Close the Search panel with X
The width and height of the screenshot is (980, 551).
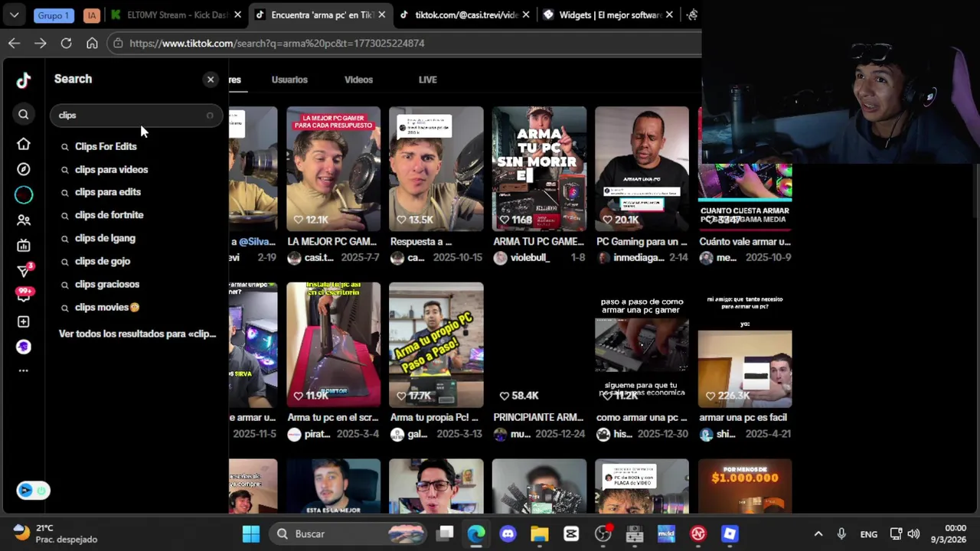[211, 80]
